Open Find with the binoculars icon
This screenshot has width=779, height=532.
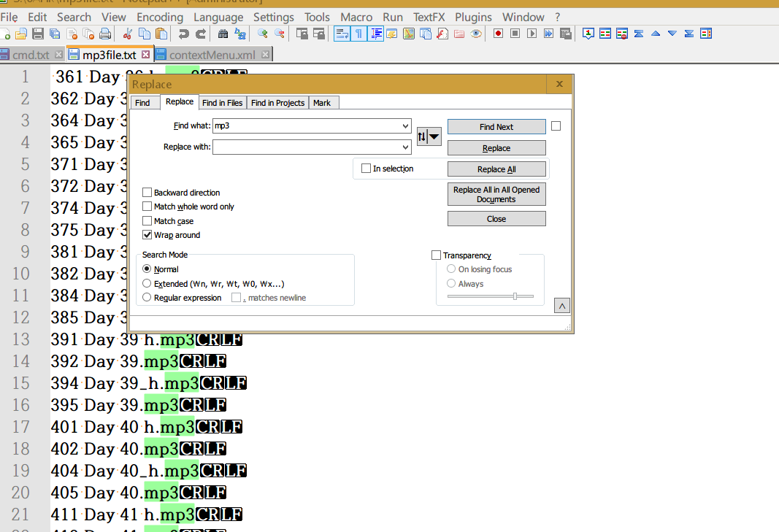pos(223,34)
